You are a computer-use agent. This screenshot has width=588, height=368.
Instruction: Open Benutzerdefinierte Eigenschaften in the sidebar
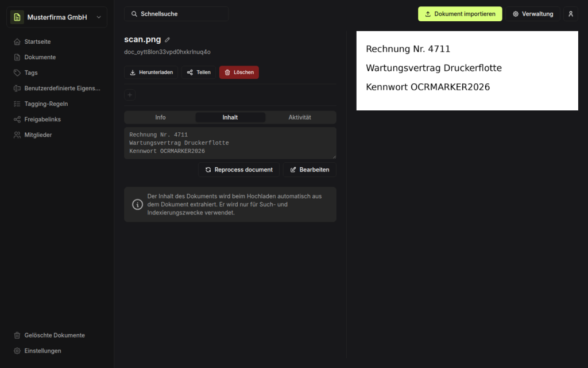[57, 88]
